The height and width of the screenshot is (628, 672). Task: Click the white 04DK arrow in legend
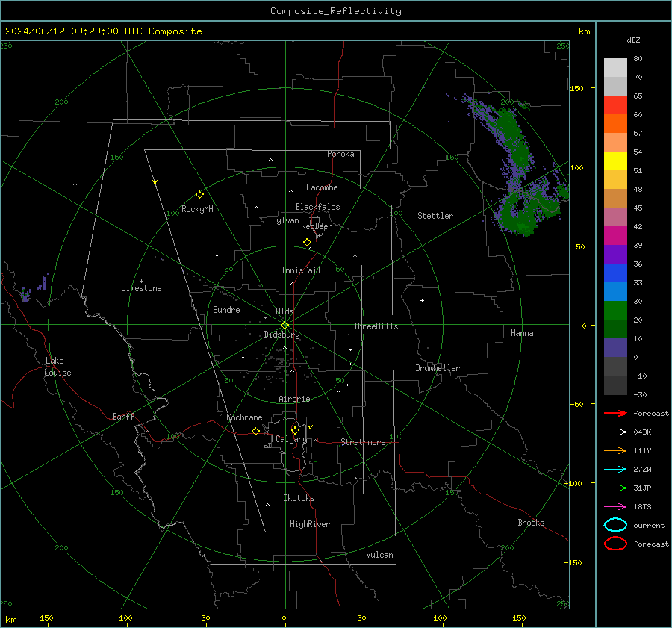pos(615,432)
